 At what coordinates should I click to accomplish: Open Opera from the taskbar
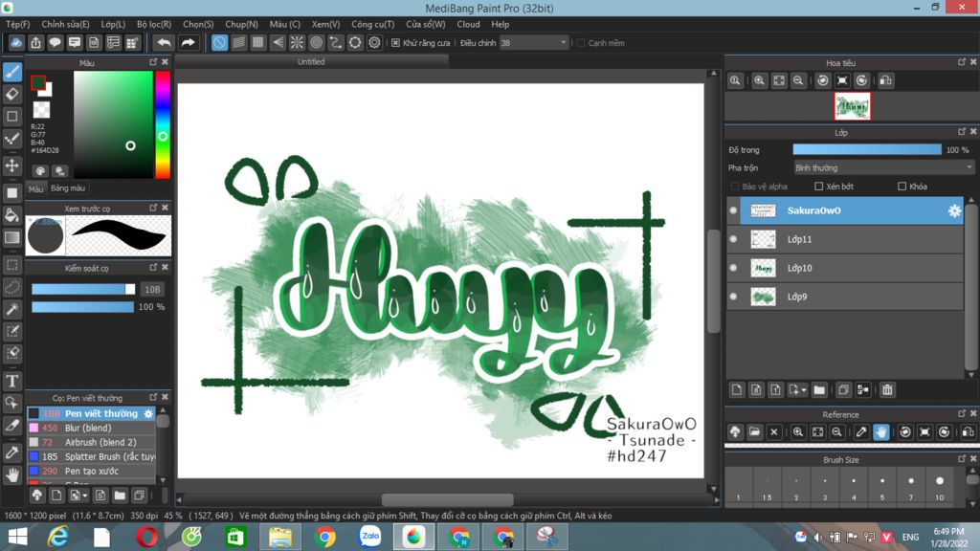coord(146,537)
